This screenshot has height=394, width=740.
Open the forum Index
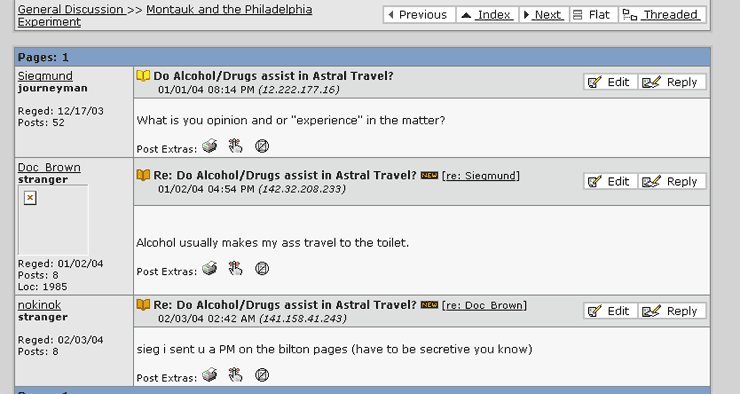(487, 15)
